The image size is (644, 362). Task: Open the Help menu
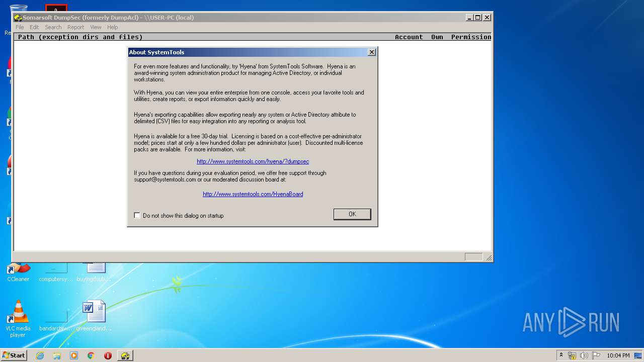[113, 27]
